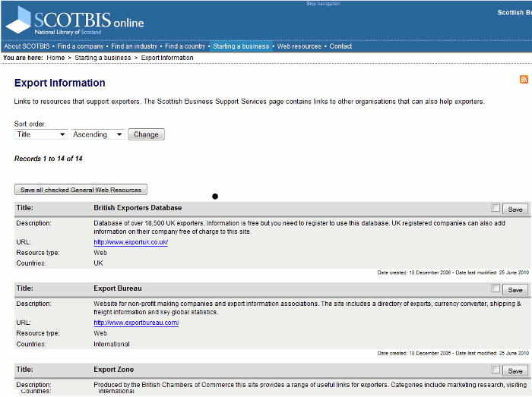Screen dimensions: 532x397
Task: Open the Title sort field dropdown
Action: click(x=41, y=134)
